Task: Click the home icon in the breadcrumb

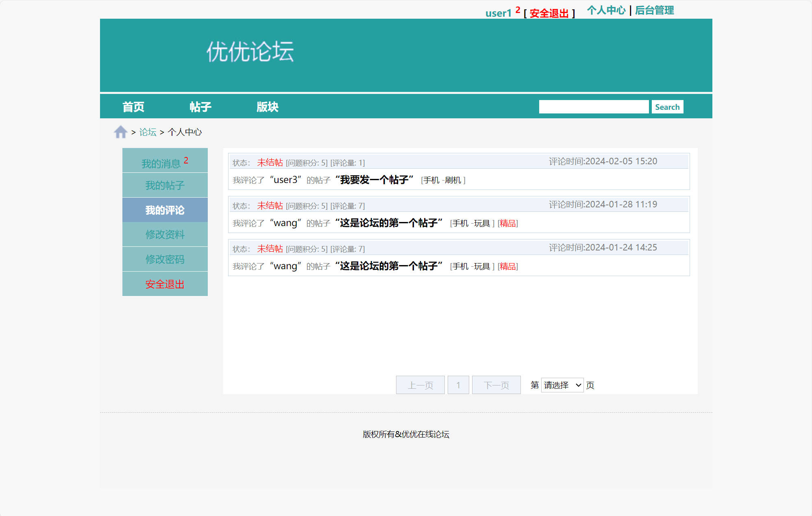Action: tap(120, 131)
